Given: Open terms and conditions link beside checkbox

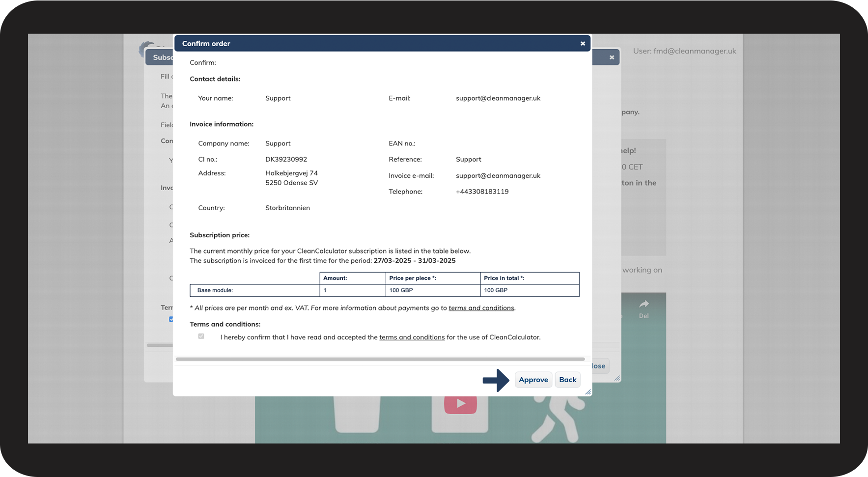Looking at the screenshot, I should [x=412, y=337].
